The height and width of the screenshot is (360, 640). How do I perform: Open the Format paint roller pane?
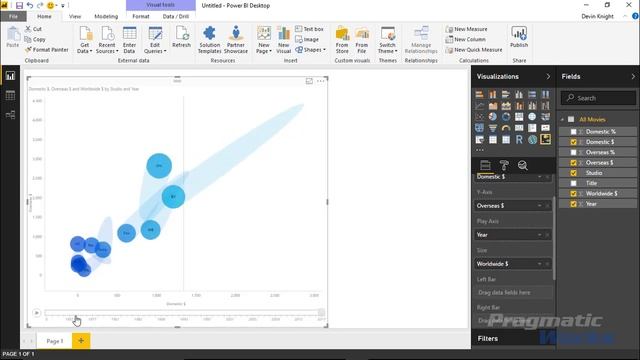504,165
